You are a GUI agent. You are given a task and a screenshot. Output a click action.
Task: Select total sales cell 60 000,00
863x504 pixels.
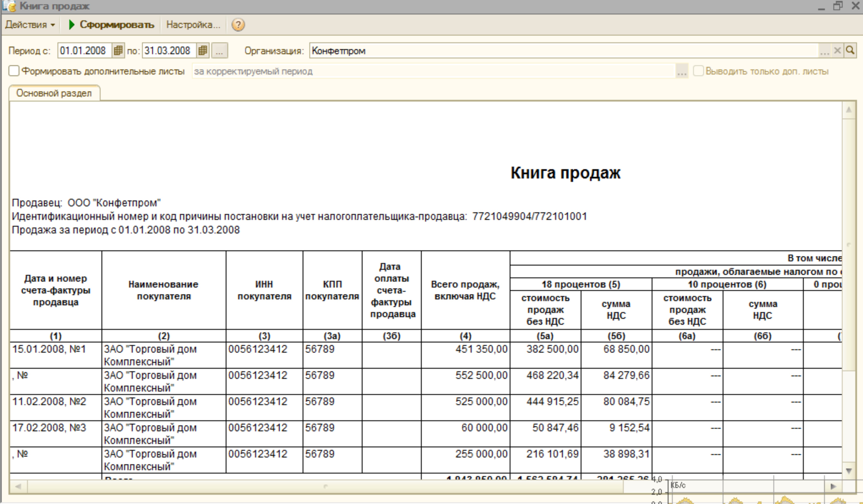(465, 434)
